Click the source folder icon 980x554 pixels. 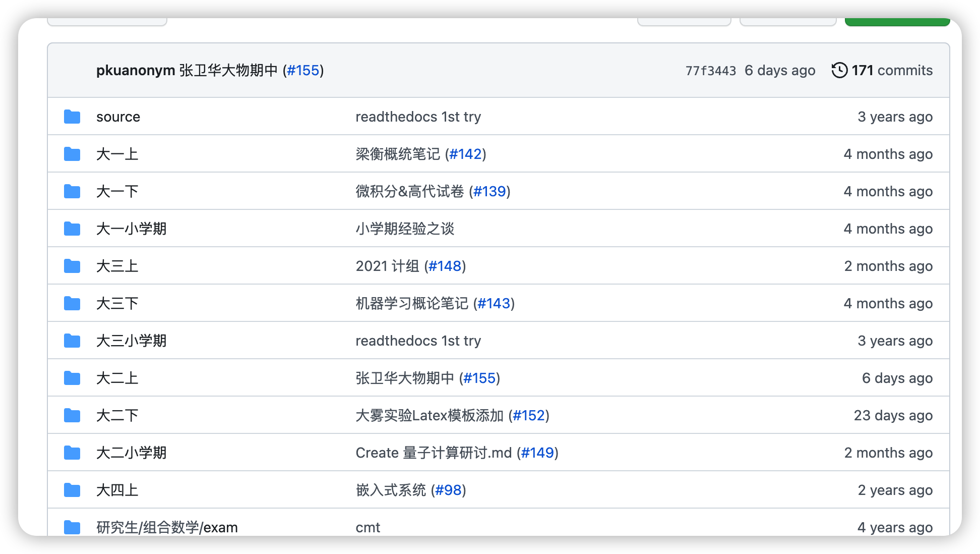[72, 117]
